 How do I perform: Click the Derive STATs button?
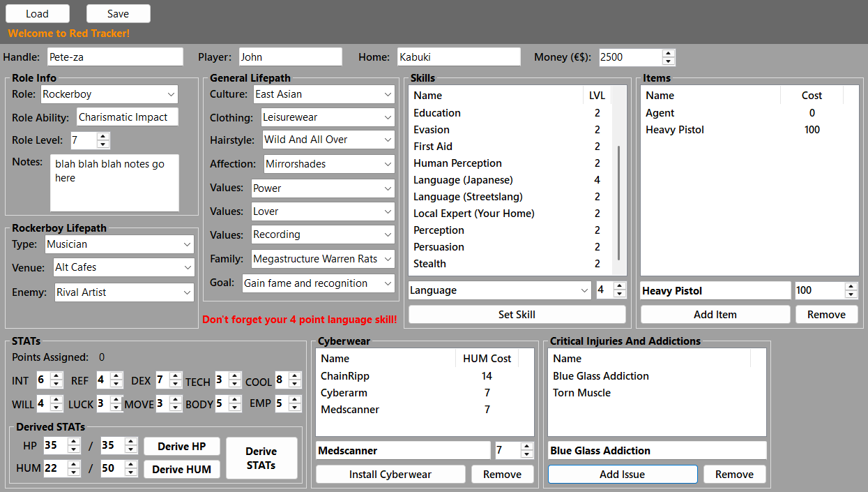click(x=261, y=459)
